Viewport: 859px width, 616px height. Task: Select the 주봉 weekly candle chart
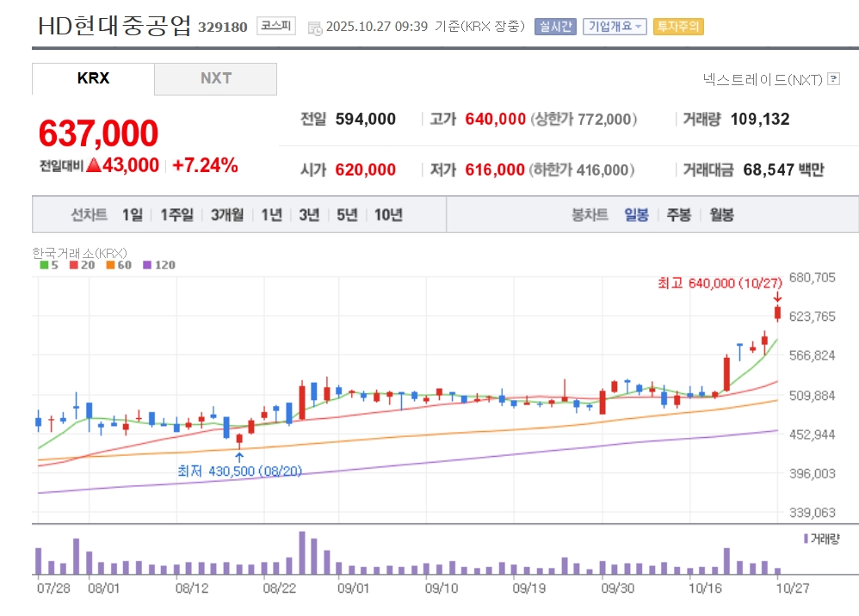[678, 214]
